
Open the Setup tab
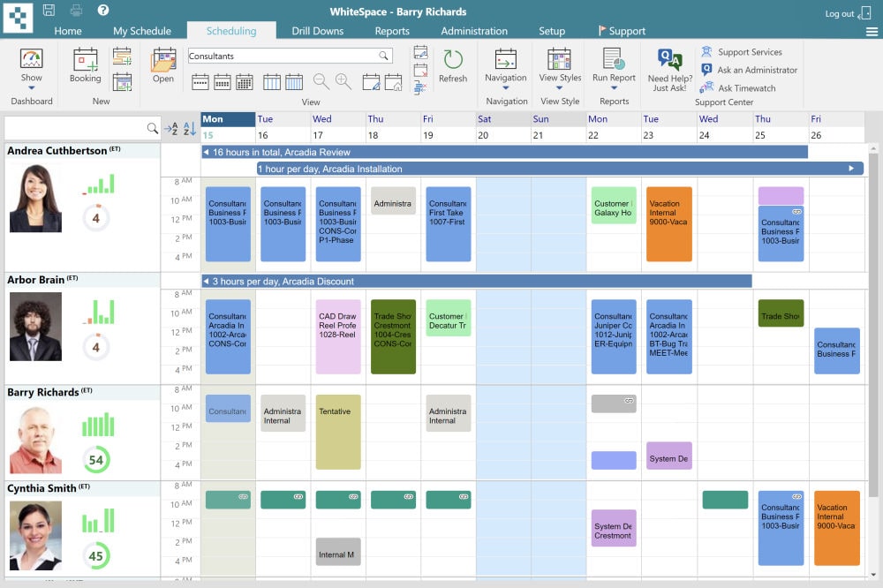coord(552,31)
